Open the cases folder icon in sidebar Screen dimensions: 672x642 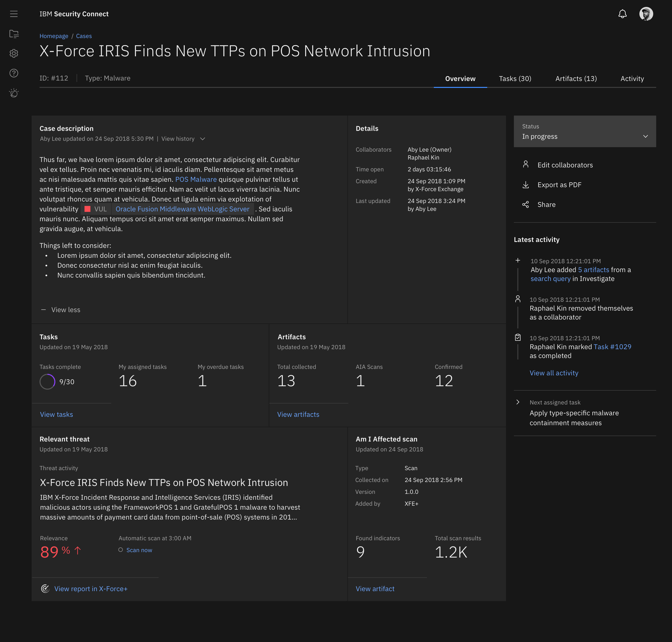click(14, 34)
